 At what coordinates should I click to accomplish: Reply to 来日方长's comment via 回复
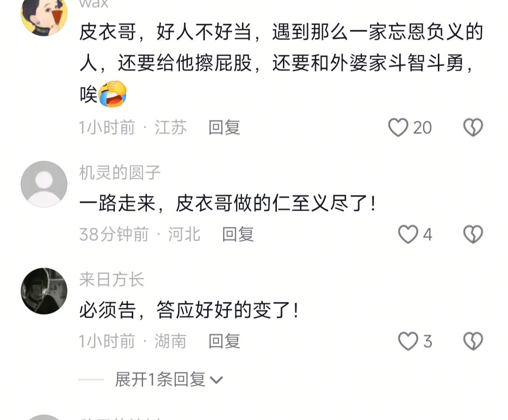(224, 341)
